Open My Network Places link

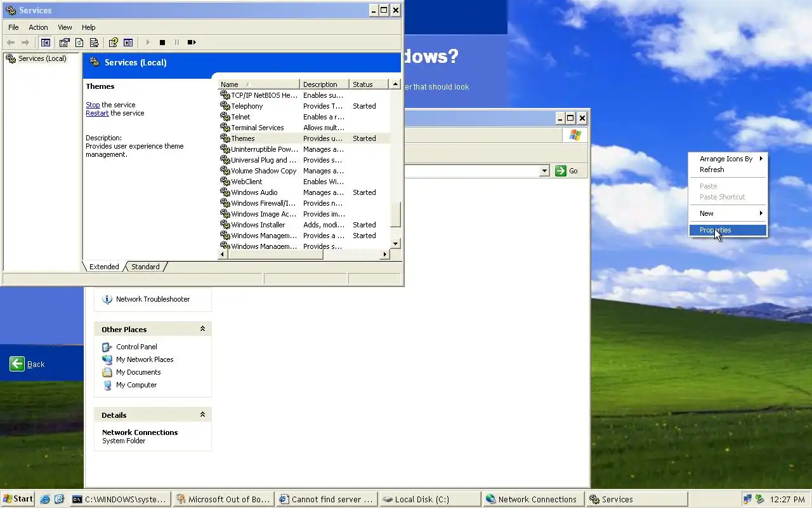point(145,359)
